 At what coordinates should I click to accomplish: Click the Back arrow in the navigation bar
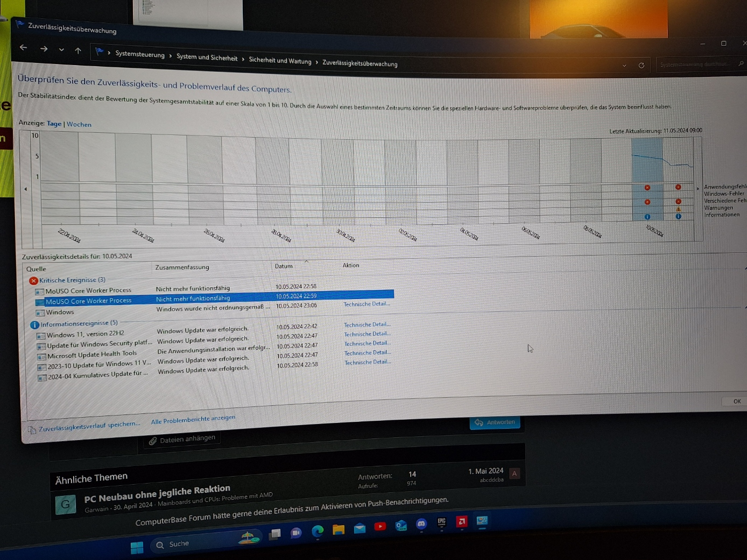pos(23,47)
